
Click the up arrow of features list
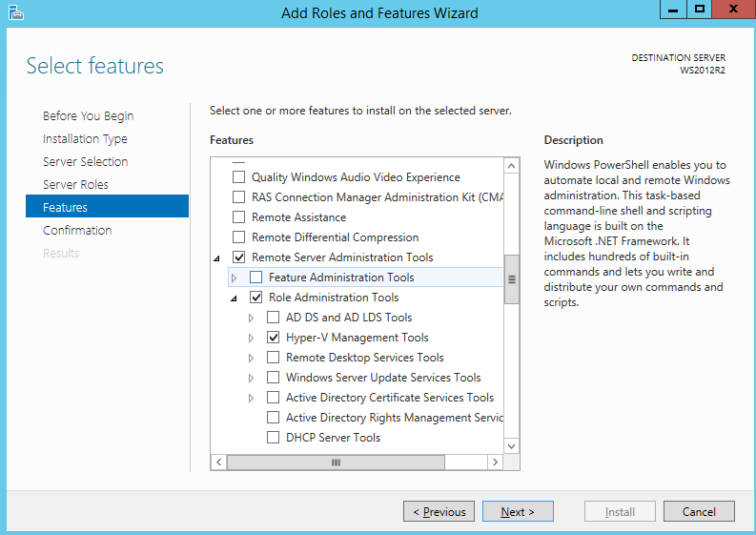tap(512, 166)
